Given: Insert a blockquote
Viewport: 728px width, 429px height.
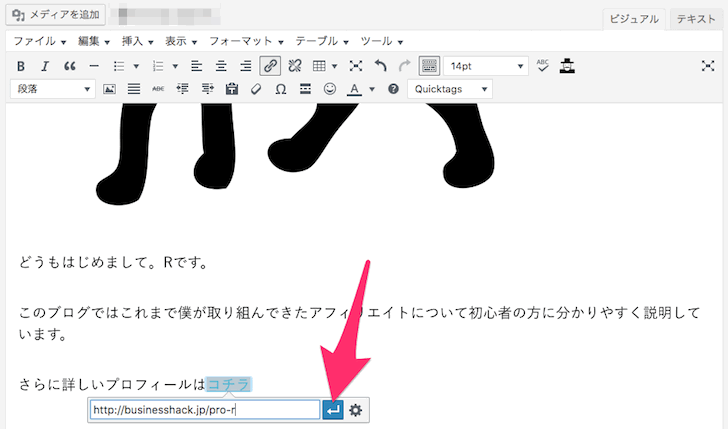Looking at the screenshot, I should click(x=70, y=66).
